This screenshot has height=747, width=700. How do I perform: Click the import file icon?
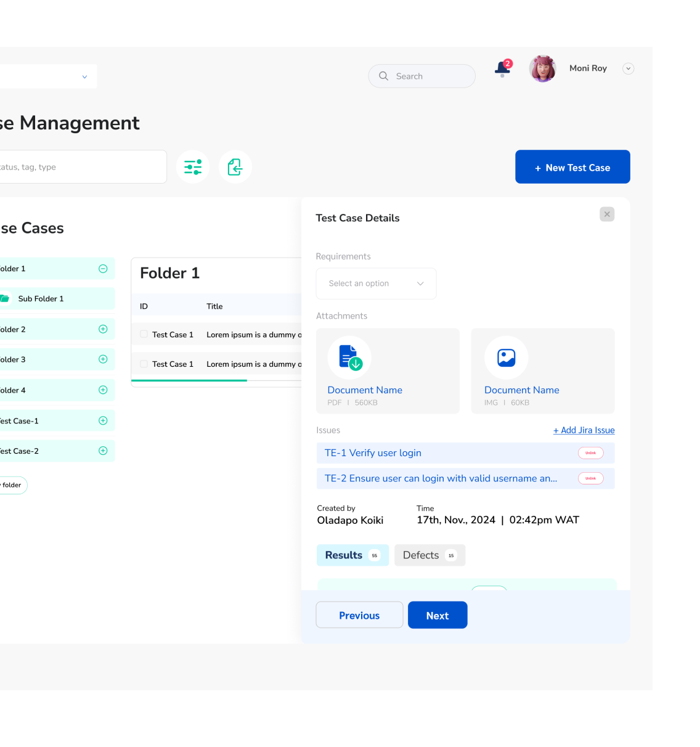(x=235, y=167)
